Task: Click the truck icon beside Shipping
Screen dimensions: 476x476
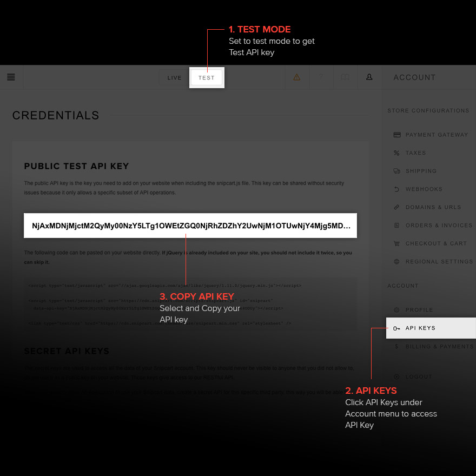Action: 396,171
